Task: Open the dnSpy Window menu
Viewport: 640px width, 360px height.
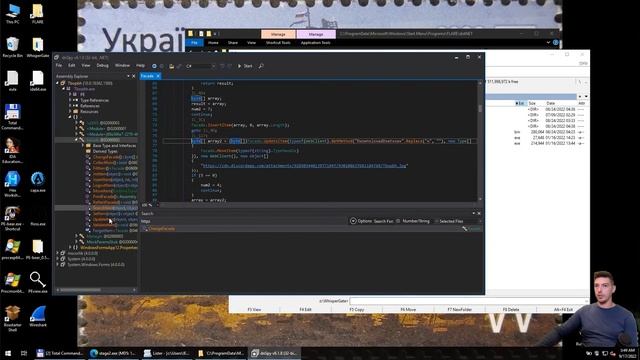Action: (122, 65)
